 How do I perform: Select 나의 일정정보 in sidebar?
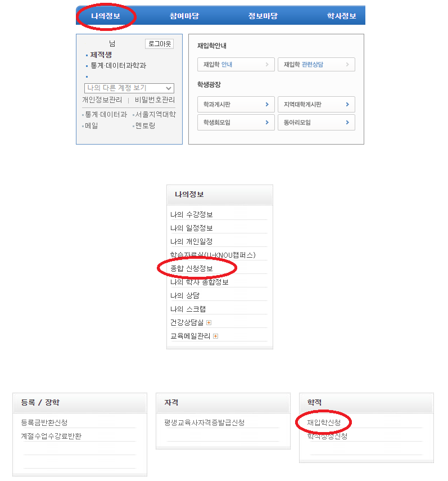(192, 228)
